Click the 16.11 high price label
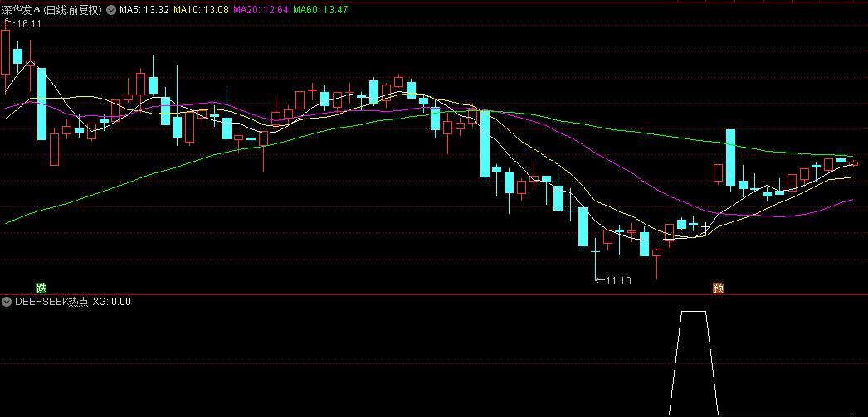Viewport: 868px width, 417px height. click(x=29, y=24)
